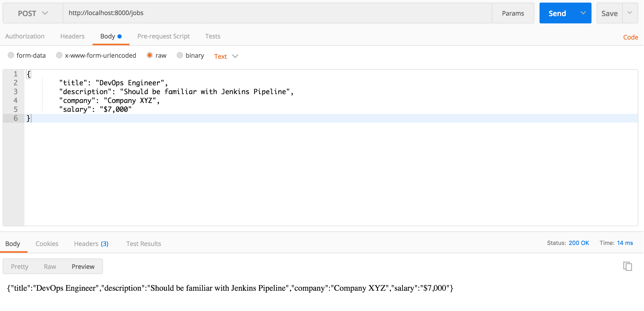Open the POST method dropdown
Screen dimensions: 644x311
[33, 13]
